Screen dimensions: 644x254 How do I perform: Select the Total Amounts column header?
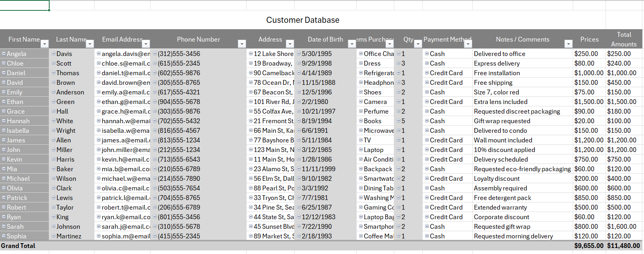click(x=624, y=39)
